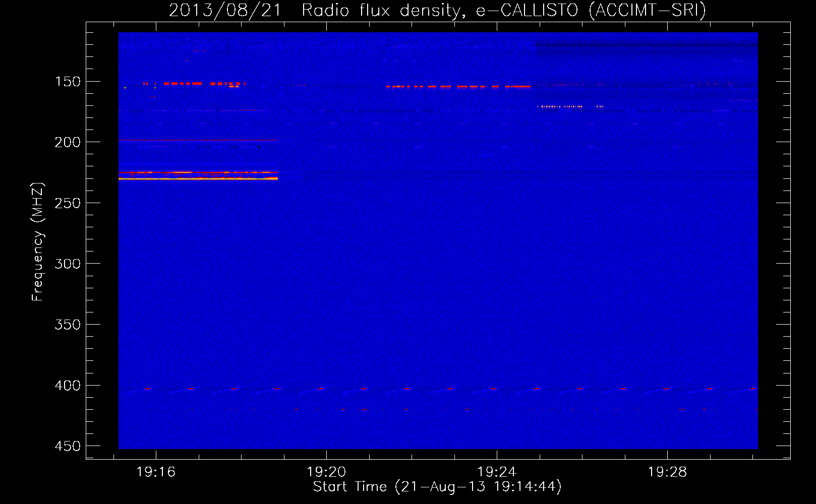Click the red dashed signal near 19:22
This screenshot has height=504, width=816.
coord(458,87)
